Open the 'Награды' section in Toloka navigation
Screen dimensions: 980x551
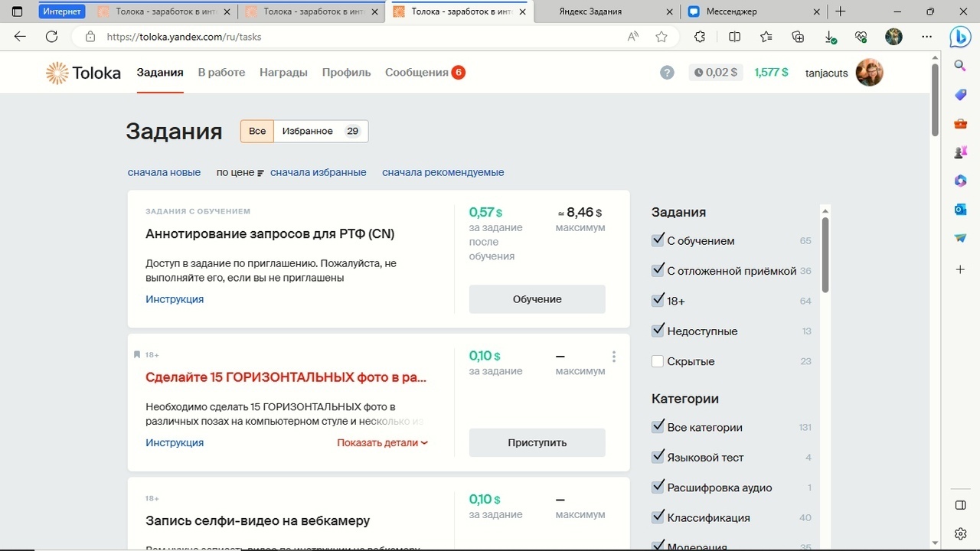(x=283, y=72)
